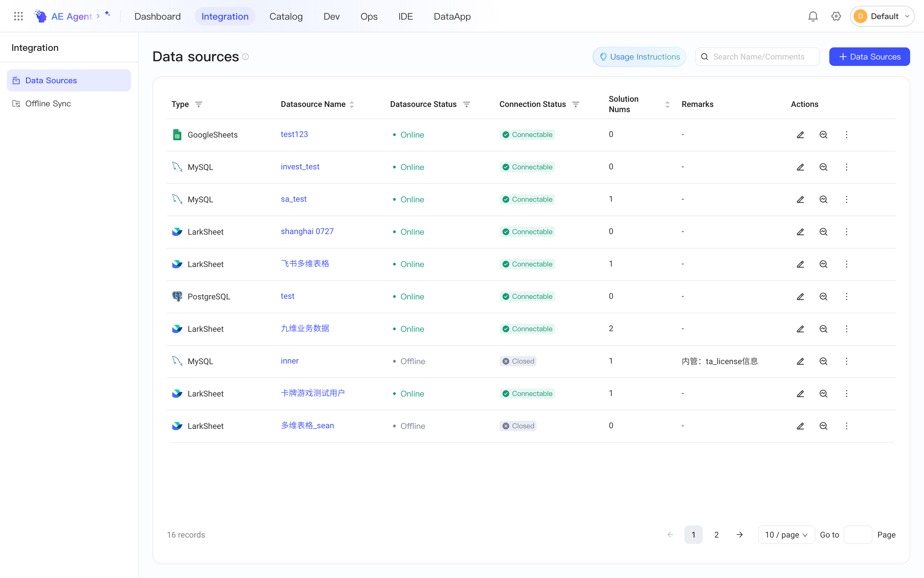
Task: Edit the 九维业务数据 datasource
Action: point(800,329)
